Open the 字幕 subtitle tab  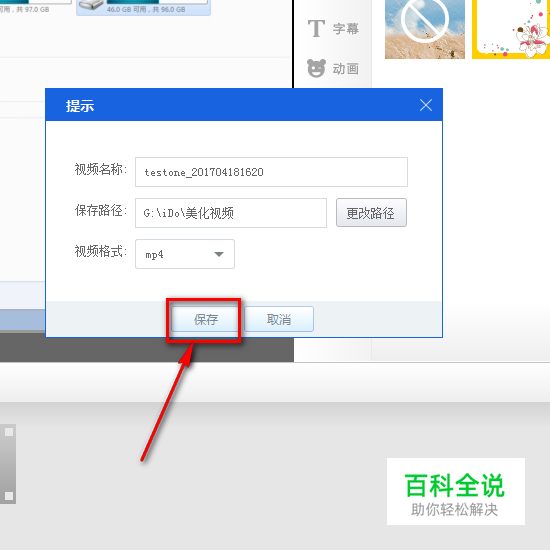tap(333, 29)
